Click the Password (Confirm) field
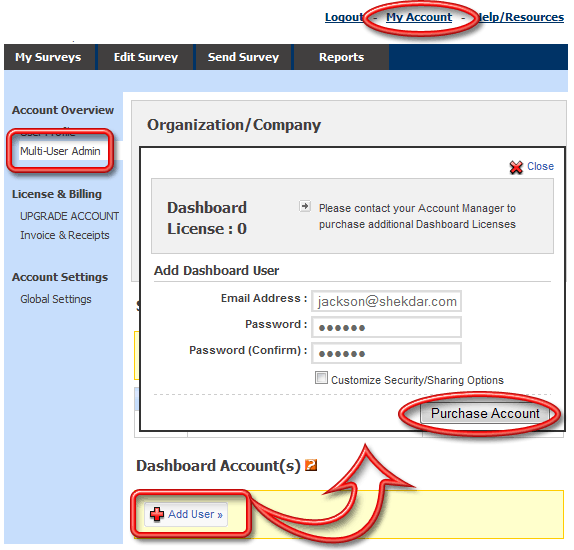 point(386,353)
